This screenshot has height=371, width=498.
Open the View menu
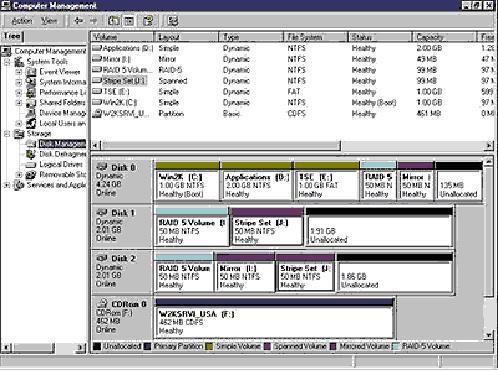click(x=49, y=21)
